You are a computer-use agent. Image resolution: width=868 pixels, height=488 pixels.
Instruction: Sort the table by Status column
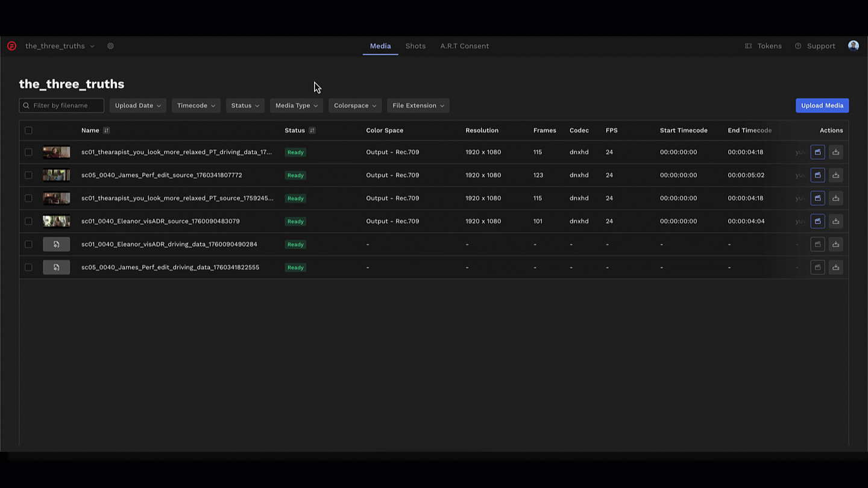[x=312, y=131]
